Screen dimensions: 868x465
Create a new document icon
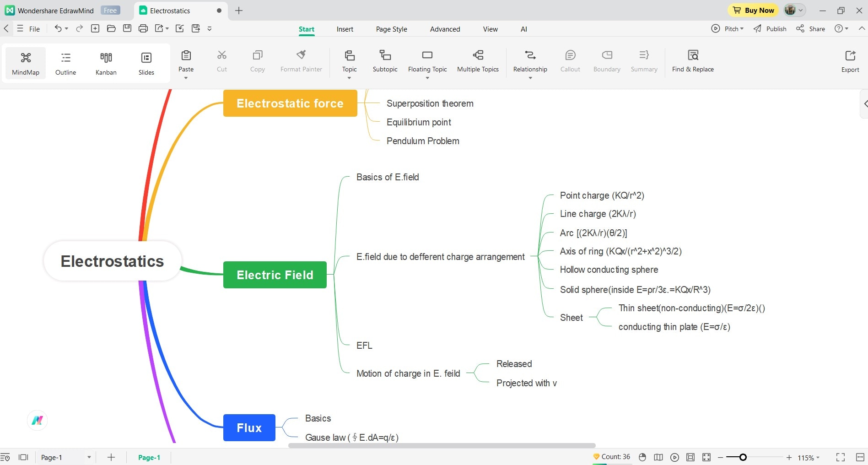95,28
